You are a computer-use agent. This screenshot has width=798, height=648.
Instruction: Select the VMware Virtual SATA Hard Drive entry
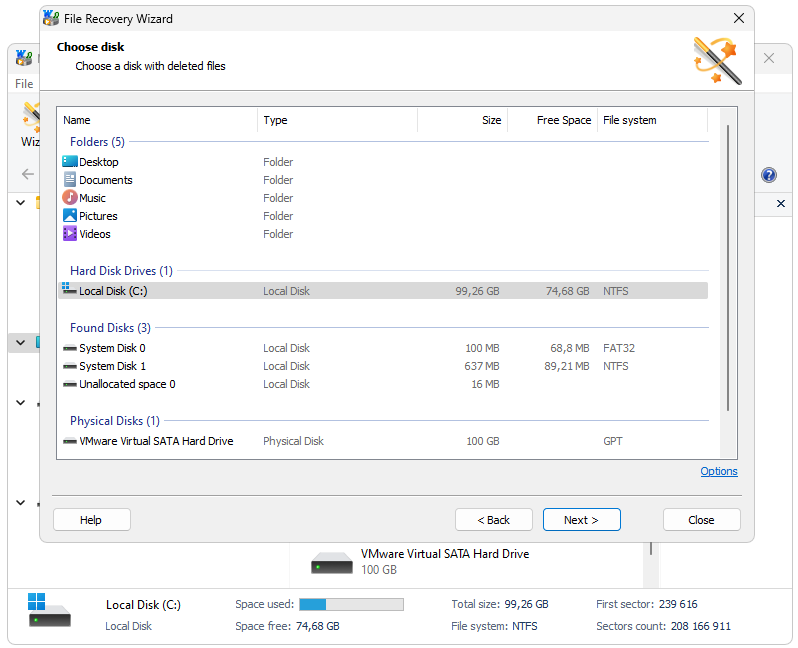[x=156, y=441]
